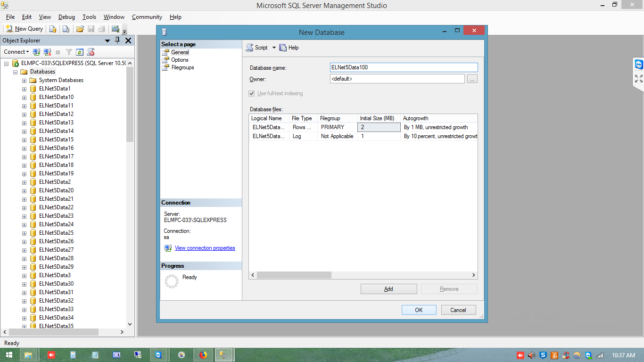Image resolution: width=644 pixels, height=362 pixels.
Task: Expand the System Databases folder
Action: (x=24, y=80)
